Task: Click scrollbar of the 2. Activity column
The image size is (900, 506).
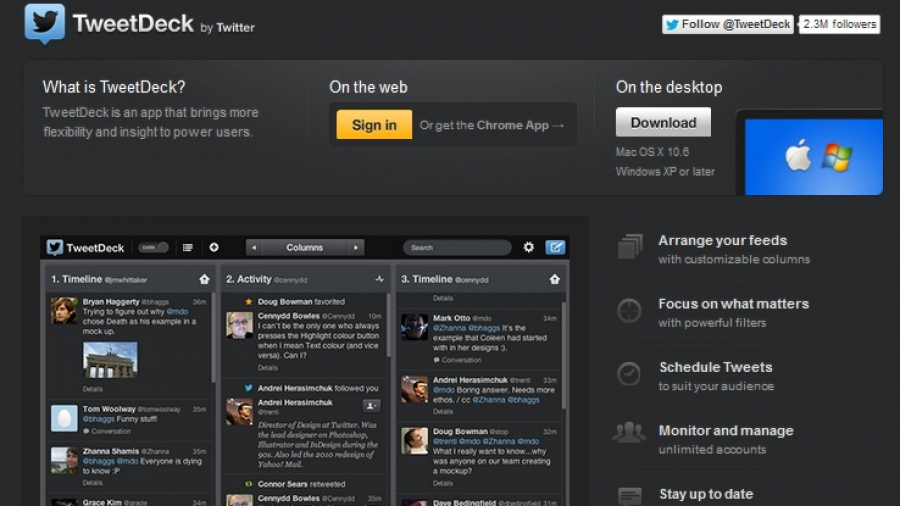Action: pos(388,325)
